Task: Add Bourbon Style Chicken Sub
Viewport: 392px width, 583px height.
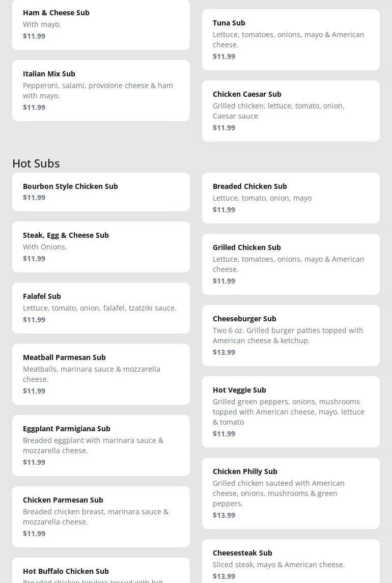Action: 101,191
